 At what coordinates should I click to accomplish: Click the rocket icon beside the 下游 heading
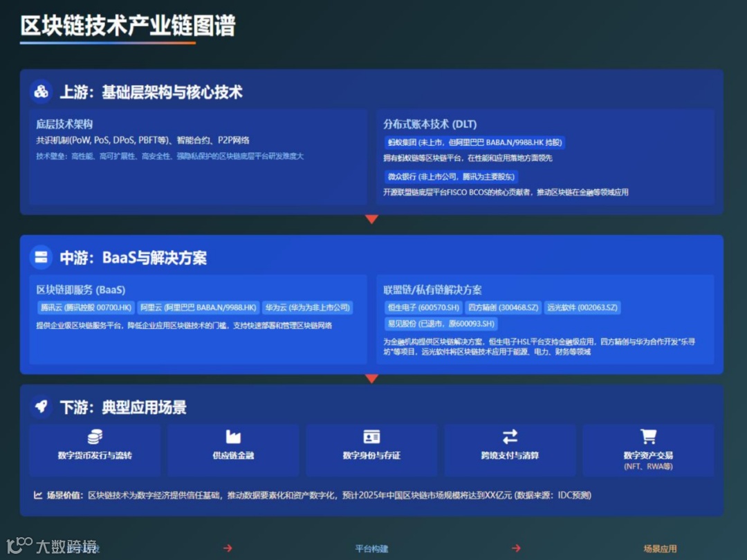(x=41, y=407)
